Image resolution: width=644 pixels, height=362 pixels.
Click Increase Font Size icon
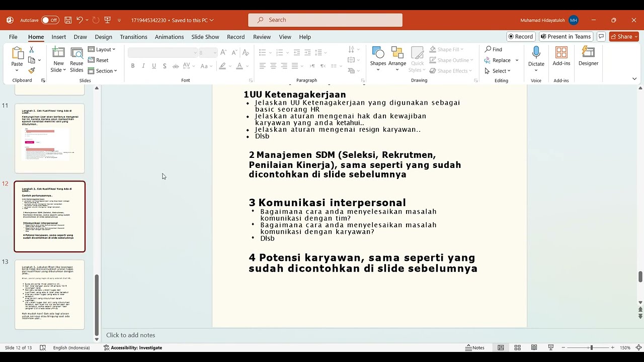[x=223, y=52]
